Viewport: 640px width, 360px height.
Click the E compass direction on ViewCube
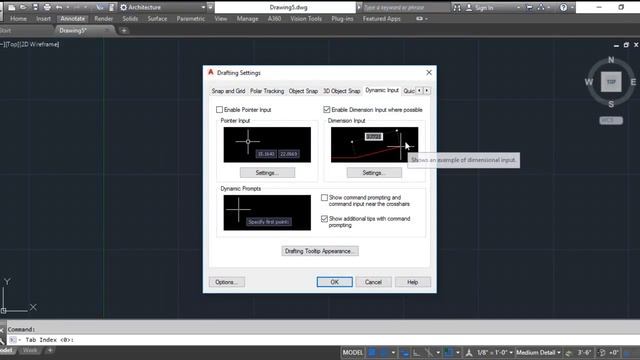point(633,82)
